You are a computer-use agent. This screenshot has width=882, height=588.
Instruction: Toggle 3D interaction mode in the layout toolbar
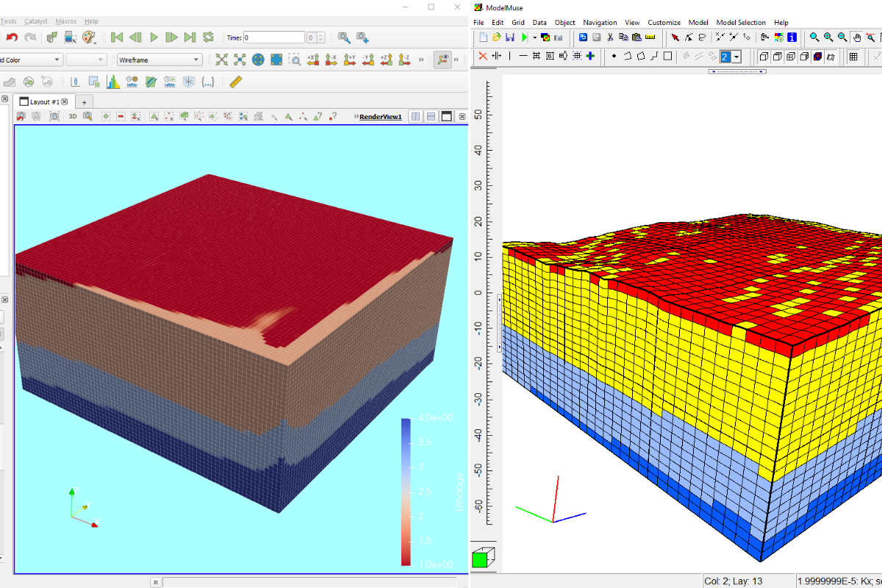click(x=72, y=116)
